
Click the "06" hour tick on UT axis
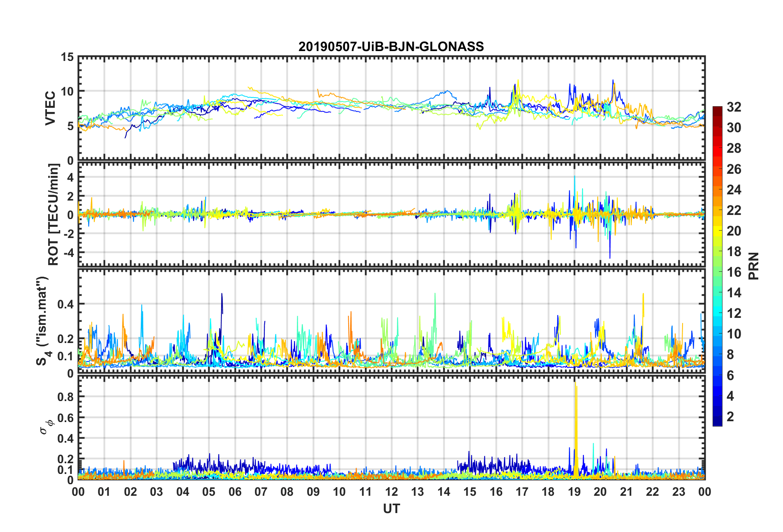click(x=235, y=492)
